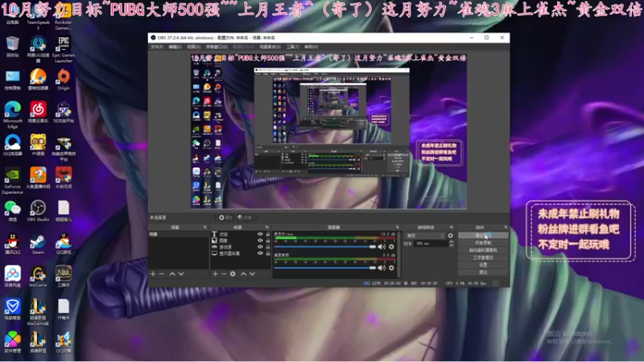Toggle lock on the text source
The image size is (644, 362).
click(x=268, y=234)
